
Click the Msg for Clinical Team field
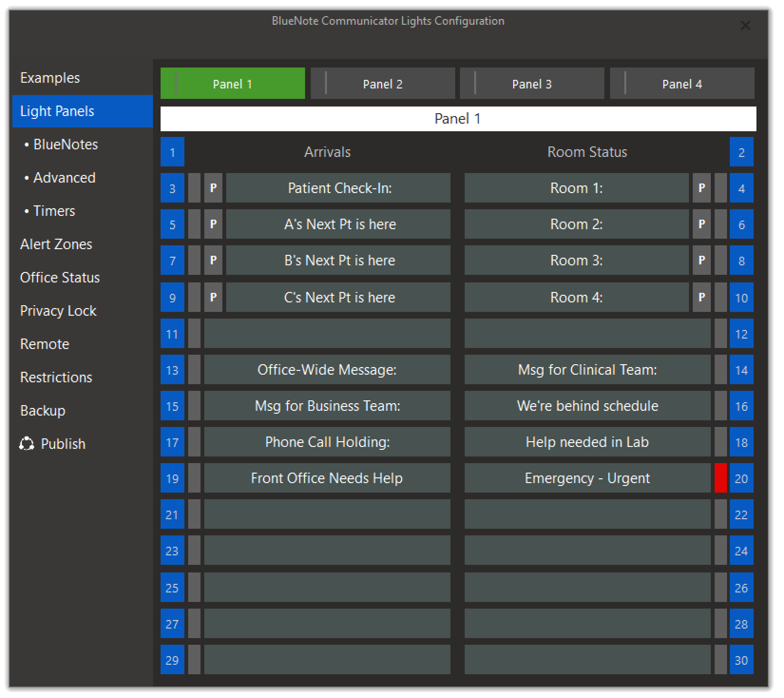(588, 369)
